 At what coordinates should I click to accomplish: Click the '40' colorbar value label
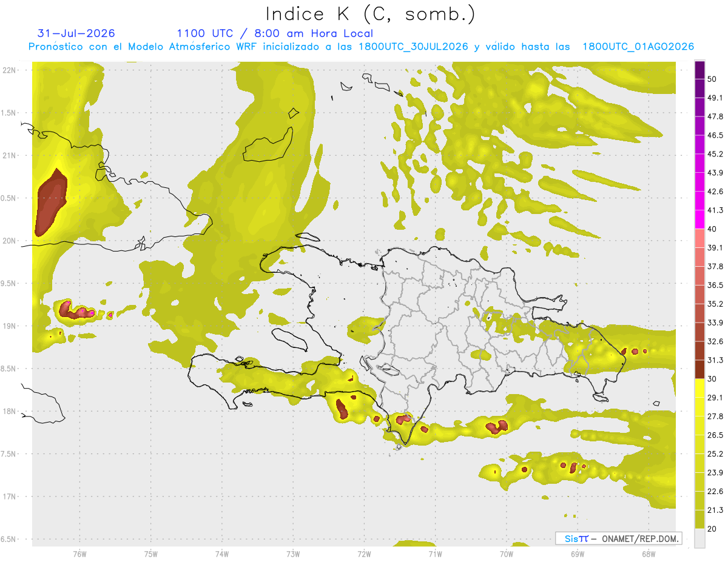[713, 229]
